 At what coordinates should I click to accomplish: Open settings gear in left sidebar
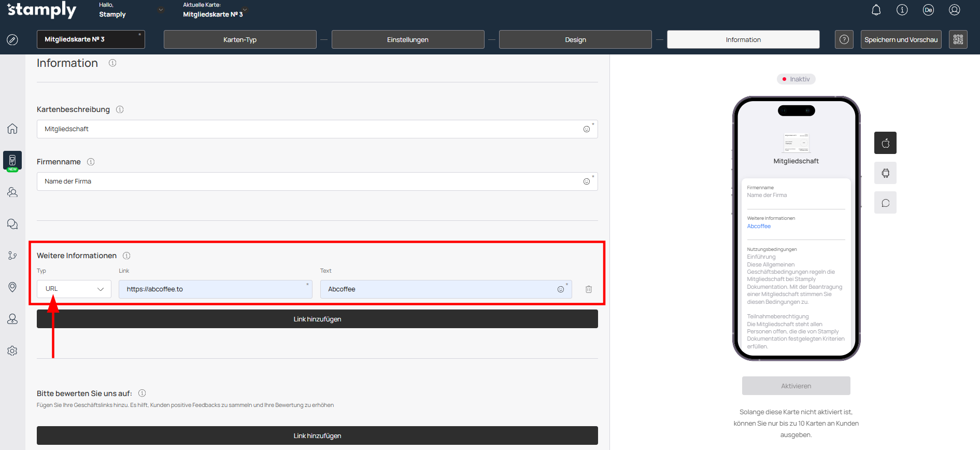point(12,351)
